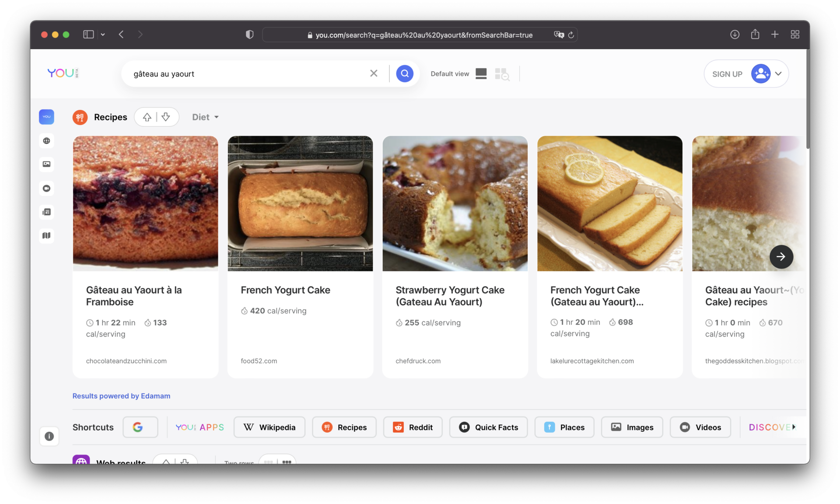Open the globe web sidebar icon
Screen dimensions: 840x504
(x=46, y=141)
